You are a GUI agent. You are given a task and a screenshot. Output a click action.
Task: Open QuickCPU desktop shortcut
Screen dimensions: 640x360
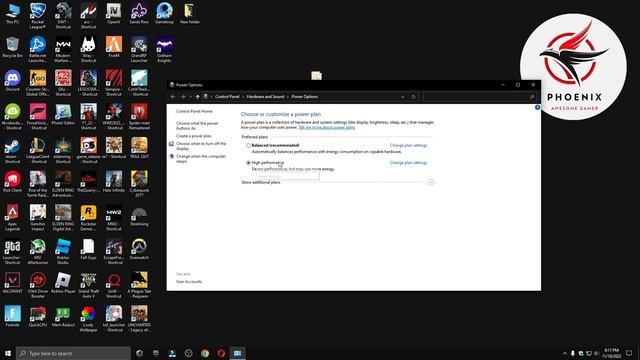[38, 316]
